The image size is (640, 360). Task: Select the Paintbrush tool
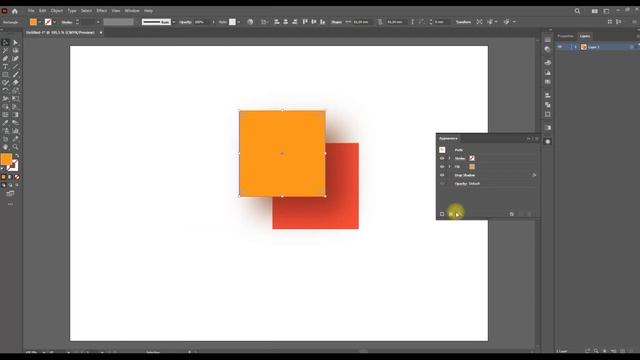tap(16, 75)
